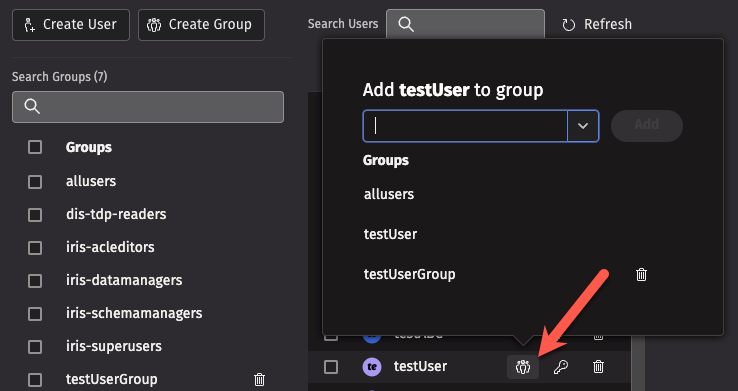Click trash icon next to testUserGroup in popup
Screen dimensions: 738x391
click(641, 274)
